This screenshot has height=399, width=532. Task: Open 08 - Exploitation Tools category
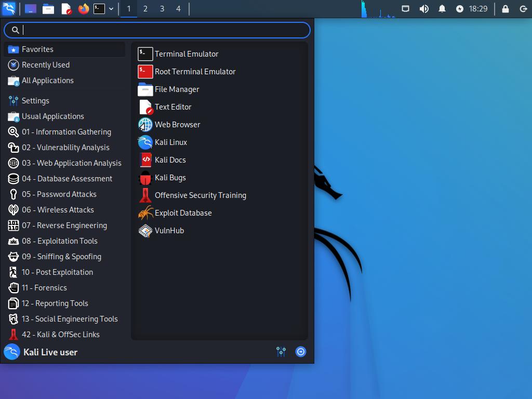65,241
